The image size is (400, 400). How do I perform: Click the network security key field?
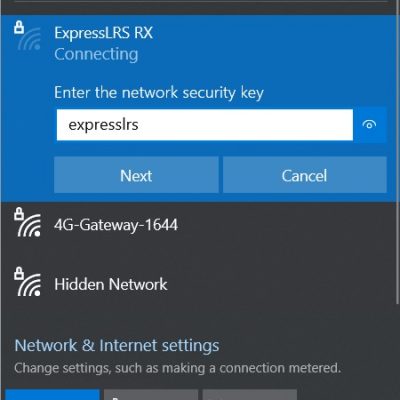tap(205, 125)
